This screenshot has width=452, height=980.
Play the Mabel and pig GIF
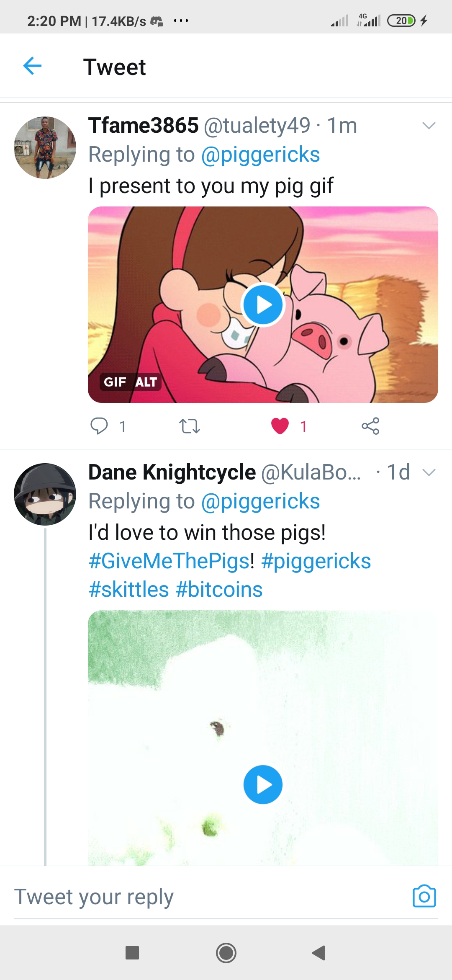[263, 304]
